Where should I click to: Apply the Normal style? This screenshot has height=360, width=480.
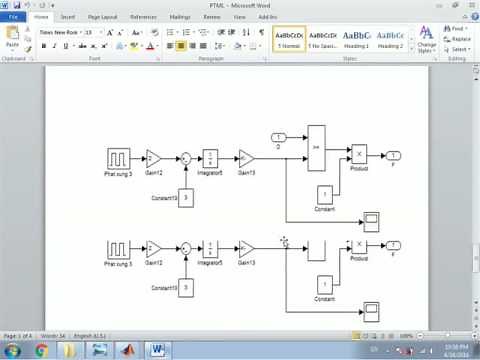point(289,39)
